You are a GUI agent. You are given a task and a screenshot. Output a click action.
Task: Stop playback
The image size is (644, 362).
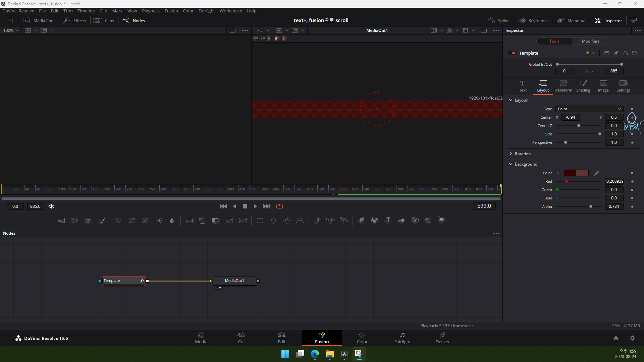pyautogui.click(x=245, y=206)
